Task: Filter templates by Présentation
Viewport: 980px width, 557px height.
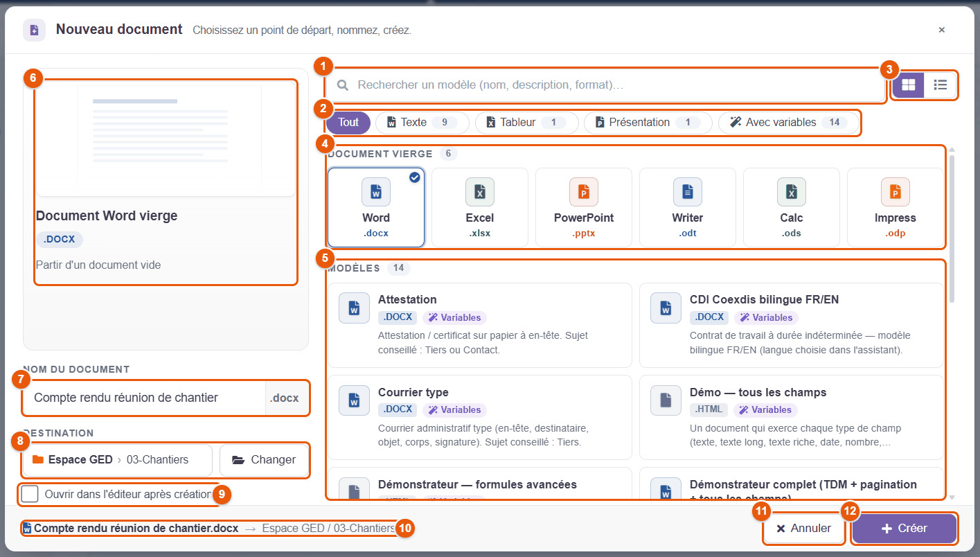Action: pos(648,123)
